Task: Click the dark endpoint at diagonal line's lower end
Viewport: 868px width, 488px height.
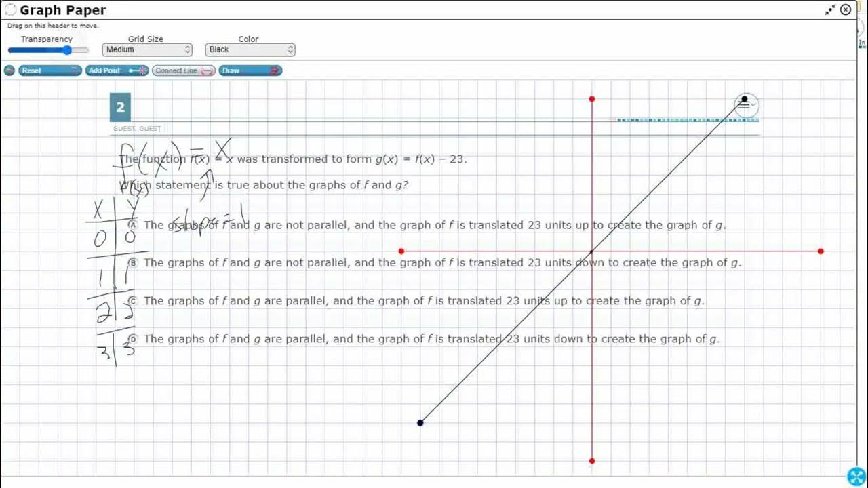Action: point(420,423)
